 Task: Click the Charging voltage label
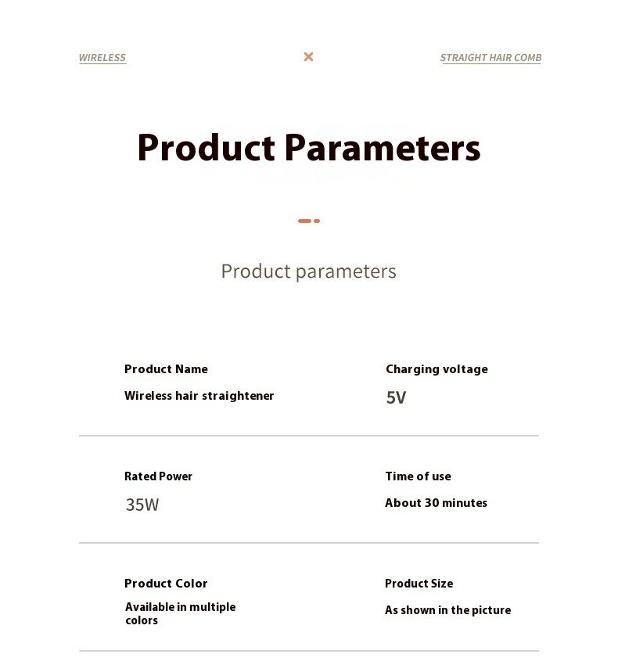pos(437,369)
